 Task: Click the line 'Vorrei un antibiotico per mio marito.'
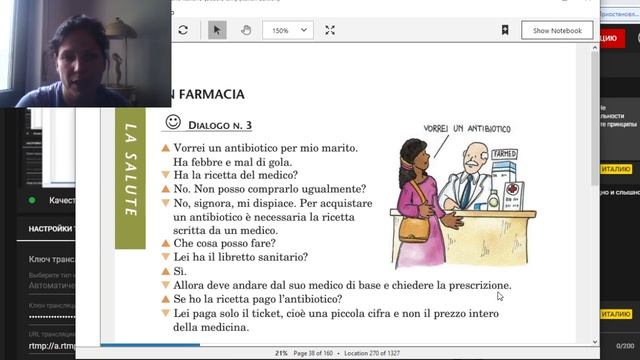[x=266, y=148]
